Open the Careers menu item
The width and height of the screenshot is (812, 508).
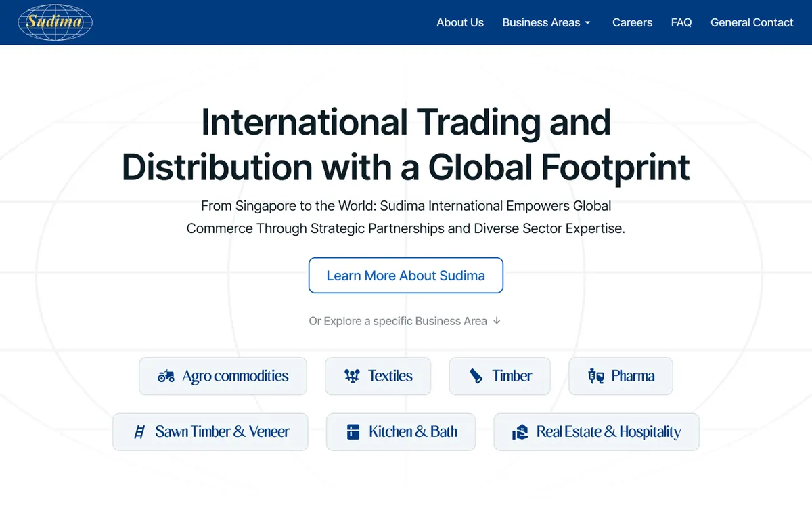pyautogui.click(x=632, y=22)
